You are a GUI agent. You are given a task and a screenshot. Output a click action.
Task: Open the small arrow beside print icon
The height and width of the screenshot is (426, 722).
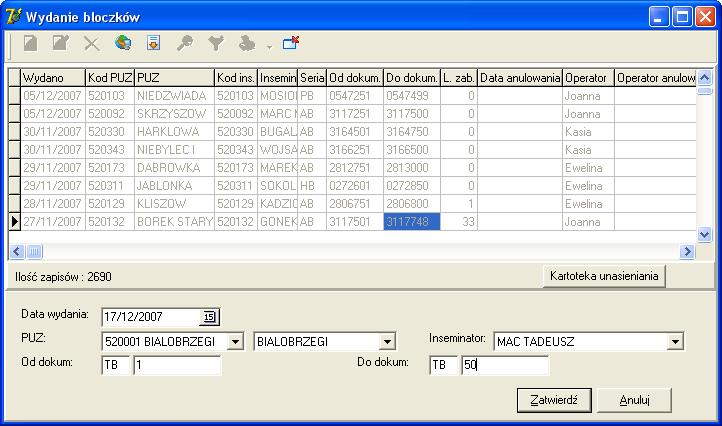(269, 47)
